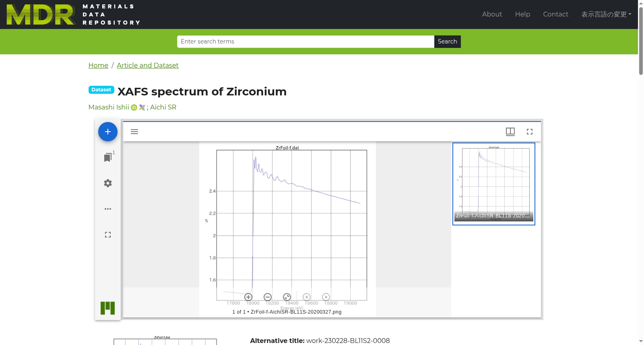
Task: Go to Home breadcrumb link
Action: (98, 65)
